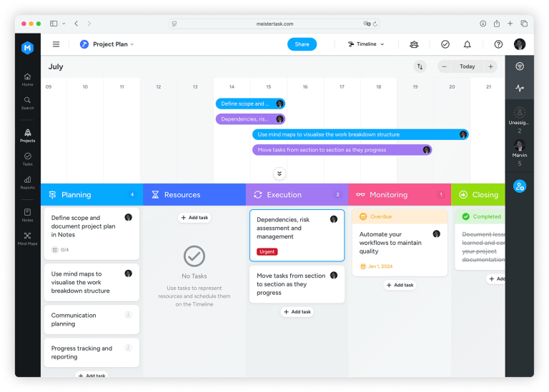The width and height of the screenshot is (549, 392).
Task: Click the activity pulse icon
Action: [x=520, y=88]
